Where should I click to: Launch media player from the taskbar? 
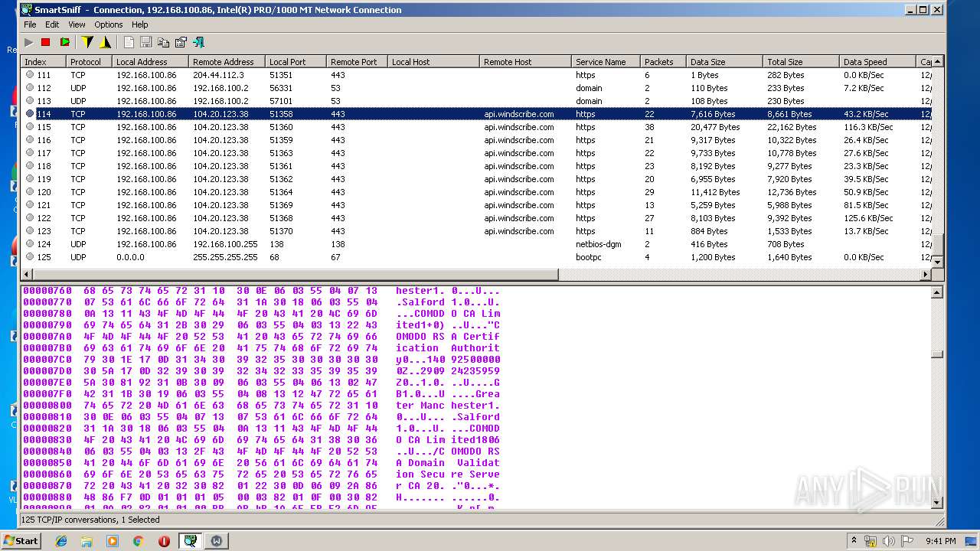[113, 540]
